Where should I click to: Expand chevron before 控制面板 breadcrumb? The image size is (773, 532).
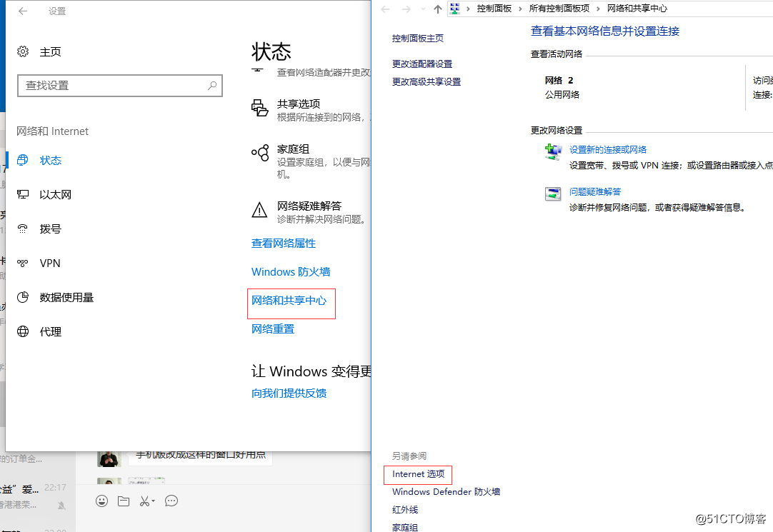point(469,9)
